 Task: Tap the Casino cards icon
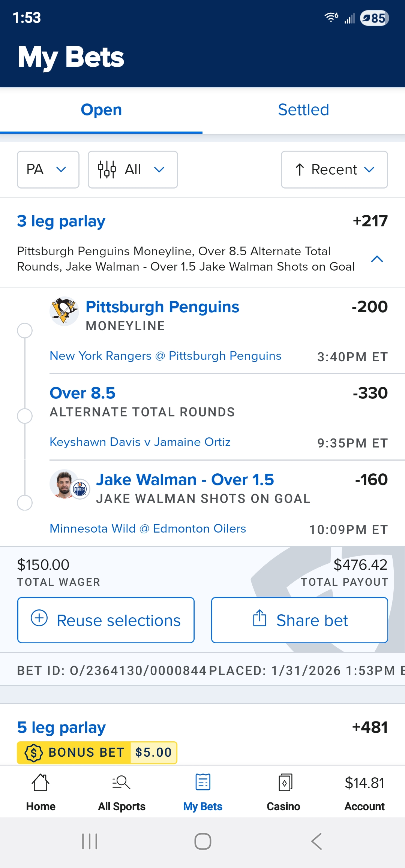(x=285, y=783)
